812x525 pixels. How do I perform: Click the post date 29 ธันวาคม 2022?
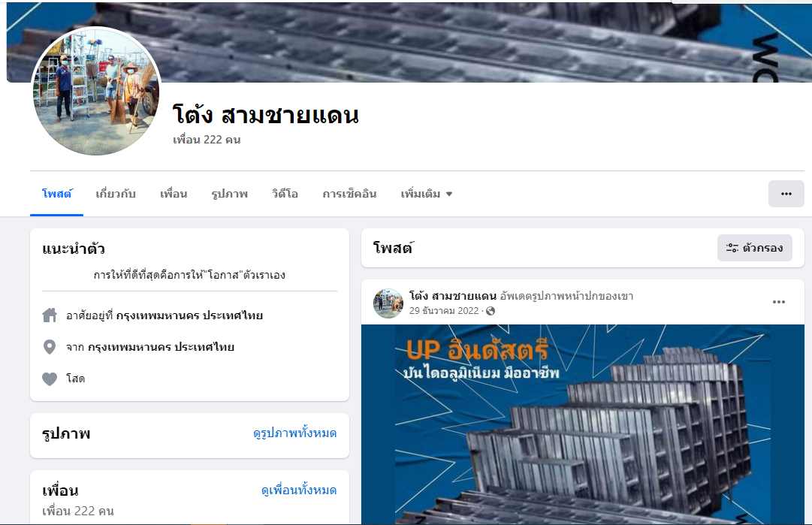pyautogui.click(x=444, y=311)
